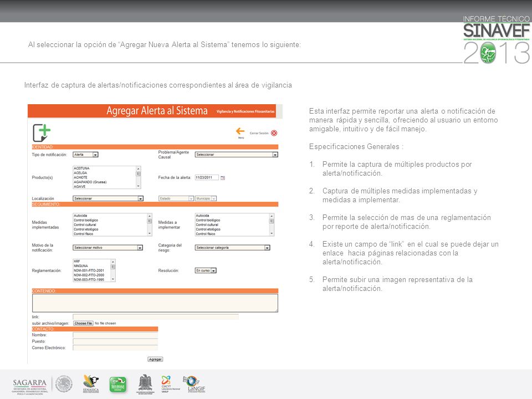
Task: Click the Nombre input field
Action: [115, 335]
